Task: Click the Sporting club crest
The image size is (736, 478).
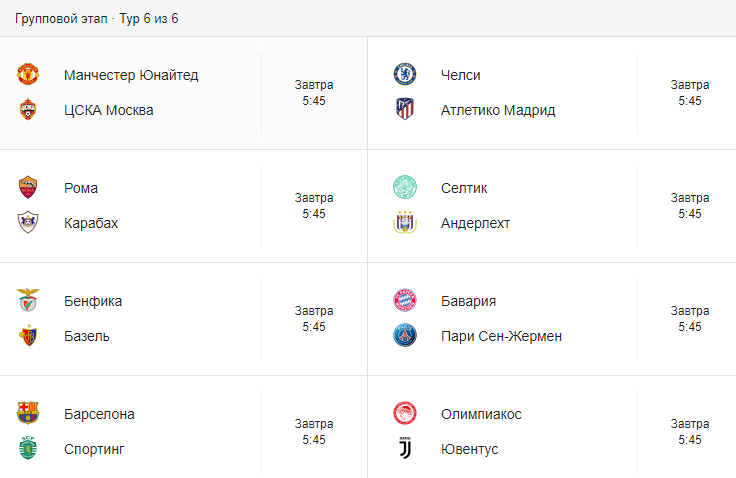Action: [x=28, y=449]
